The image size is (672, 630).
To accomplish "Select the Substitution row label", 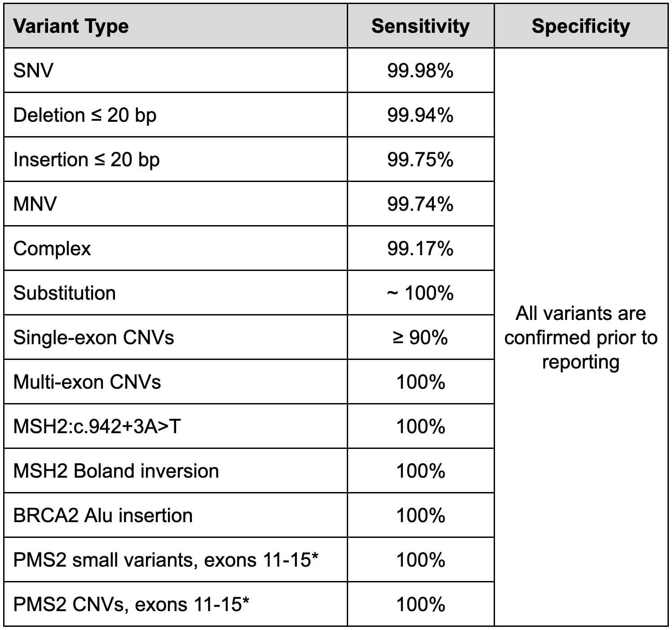I will click(x=65, y=293).
